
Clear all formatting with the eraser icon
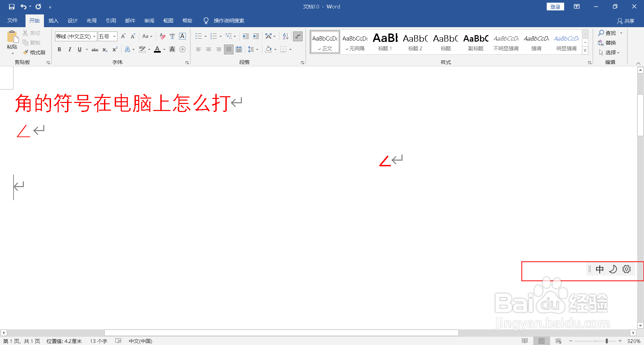click(163, 36)
